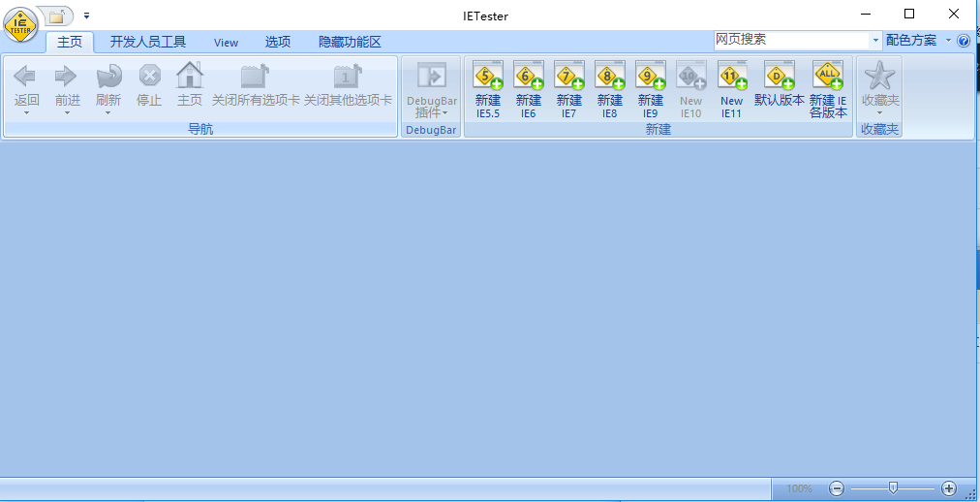Click the status bar resize grip
The height and width of the screenshot is (502, 980).
tap(968, 493)
